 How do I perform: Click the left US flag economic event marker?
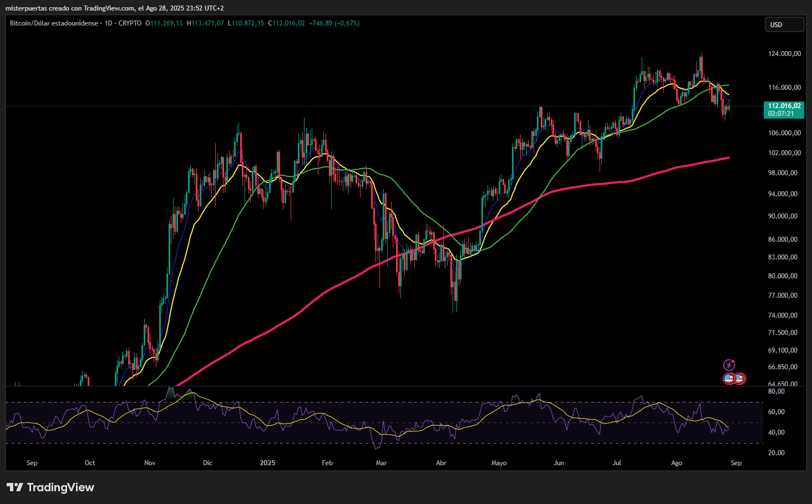(729, 379)
